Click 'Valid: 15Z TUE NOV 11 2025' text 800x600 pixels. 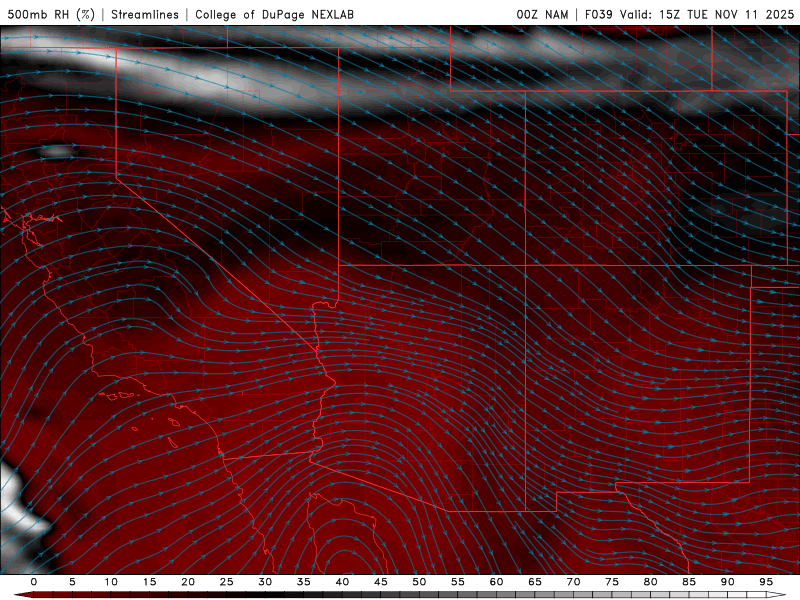click(707, 14)
